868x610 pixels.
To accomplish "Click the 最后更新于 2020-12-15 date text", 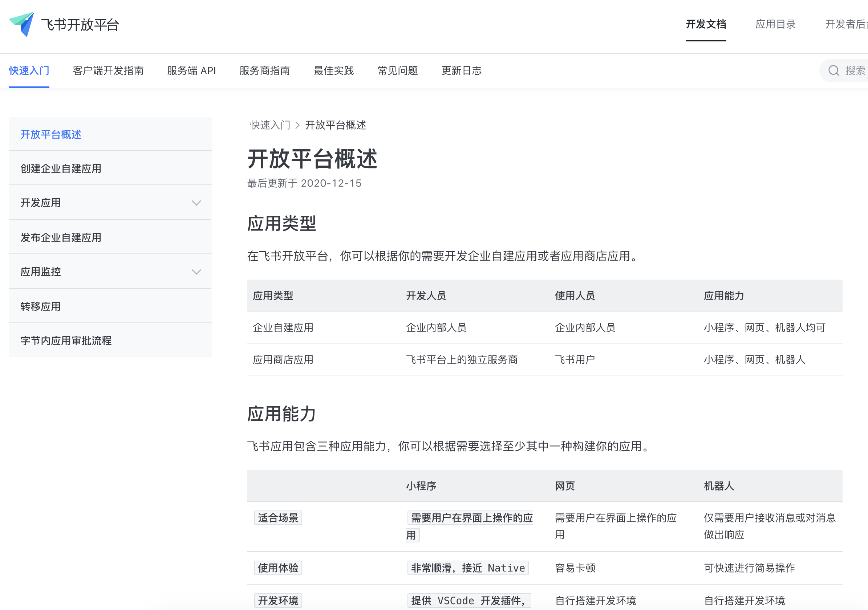I will tap(304, 183).
